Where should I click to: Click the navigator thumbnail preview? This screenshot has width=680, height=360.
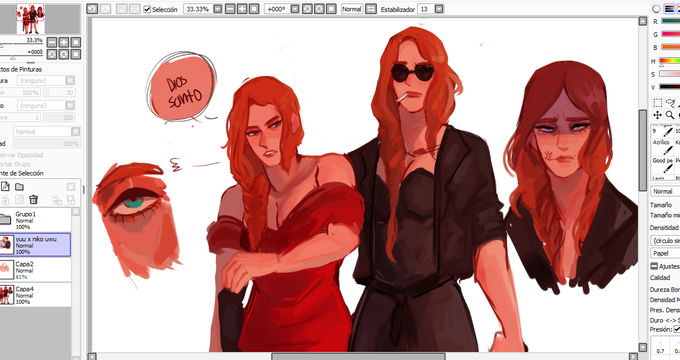pos(30,20)
